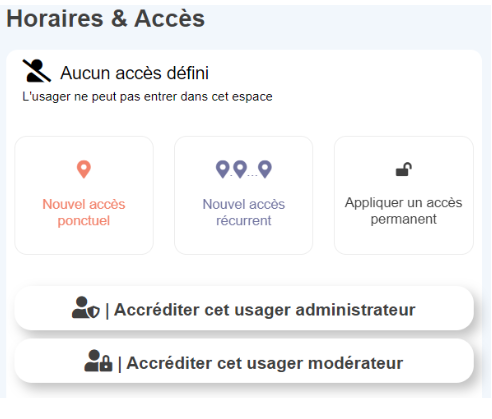The height and width of the screenshot is (419, 492).
Task: Select Nouvel accès récurrent text
Action: click(x=244, y=212)
